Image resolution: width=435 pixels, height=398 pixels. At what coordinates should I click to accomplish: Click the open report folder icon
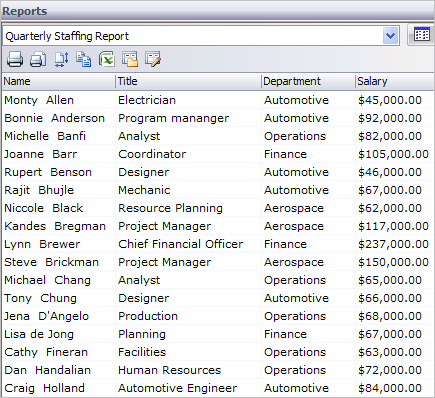(x=130, y=59)
